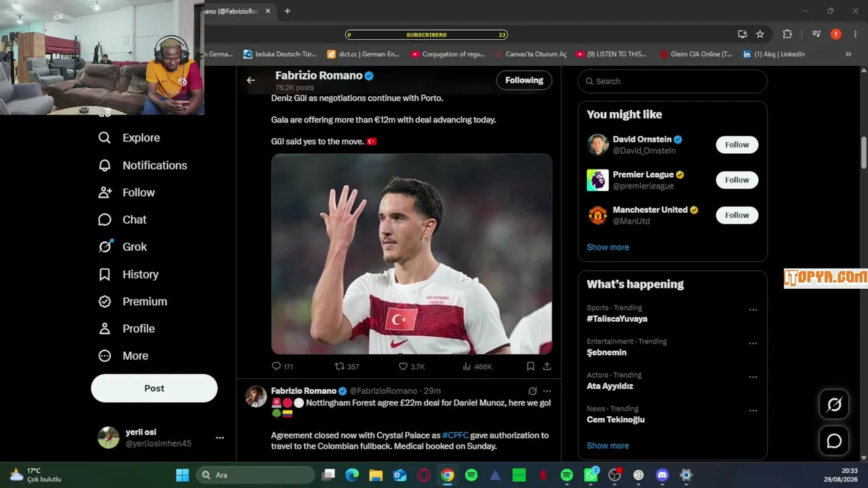Open options for the Cem Tekinoğlu trend

click(753, 411)
